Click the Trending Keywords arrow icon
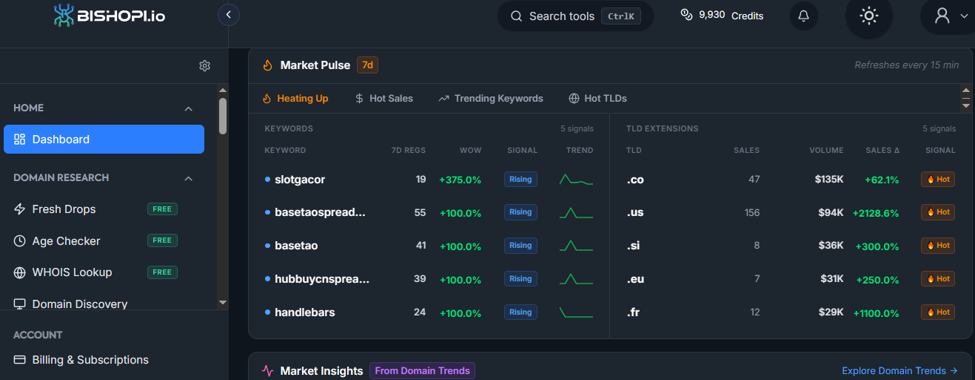The image size is (975, 380). point(443,98)
